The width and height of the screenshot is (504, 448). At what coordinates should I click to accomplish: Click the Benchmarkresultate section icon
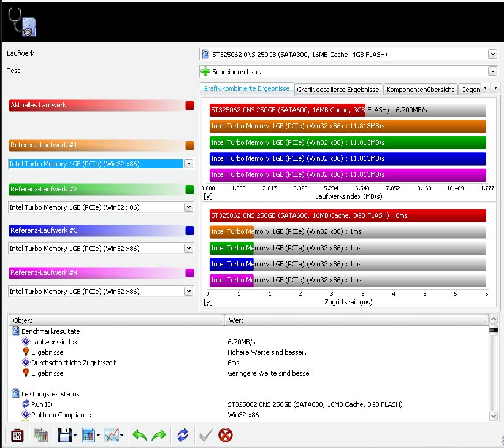[16, 331]
